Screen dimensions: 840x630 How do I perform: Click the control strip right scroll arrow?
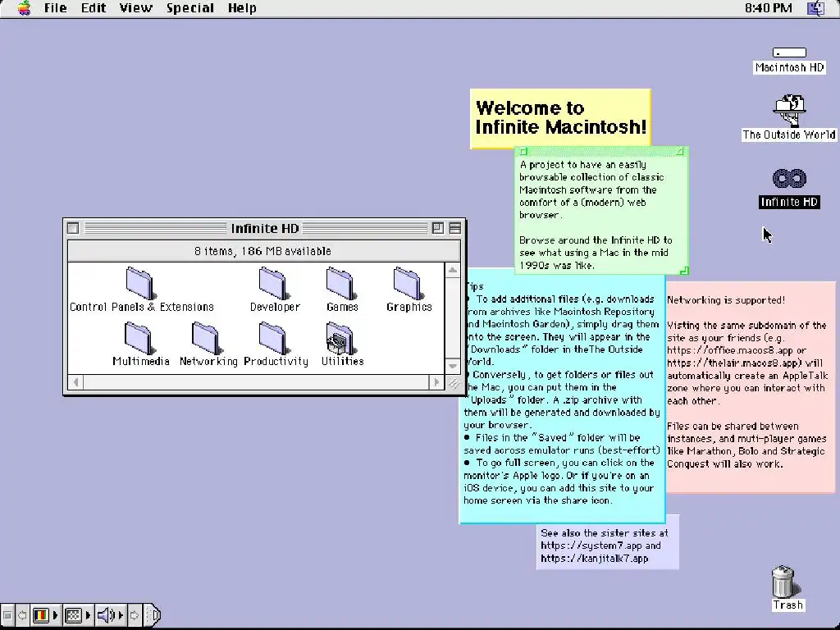(x=135, y=615)
